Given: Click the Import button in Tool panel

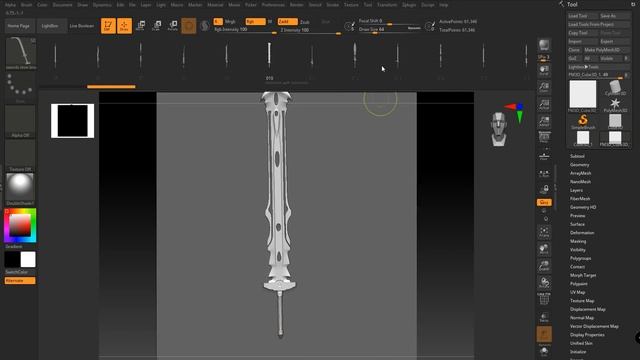Looking at the screenshot, I should [x=583, y=41].
